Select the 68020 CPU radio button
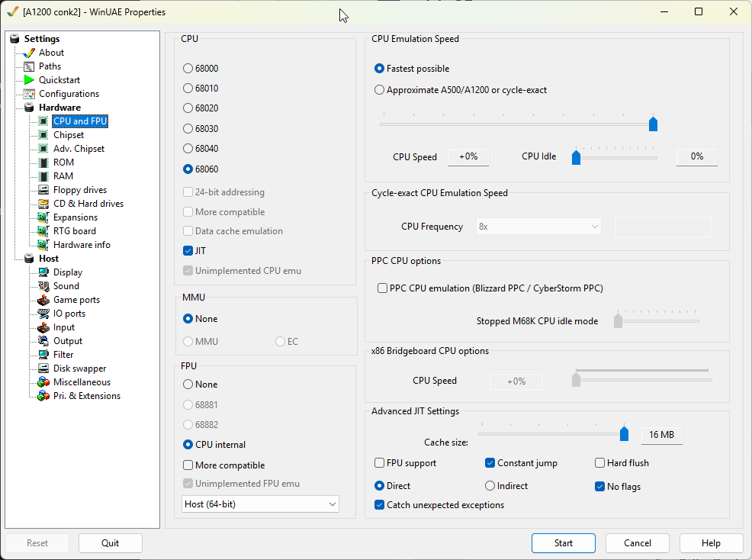The image size is (752, 560). pyautogui.click(x=188, y=108)
